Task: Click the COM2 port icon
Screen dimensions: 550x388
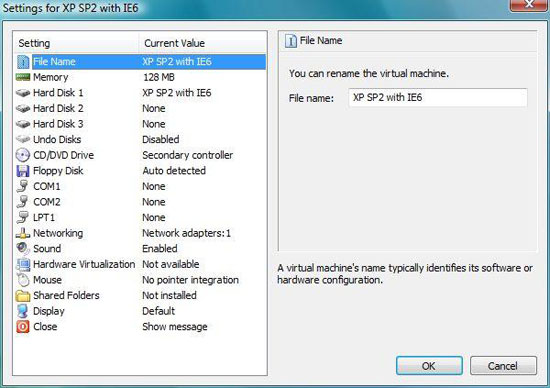Action: coord(22,202)
